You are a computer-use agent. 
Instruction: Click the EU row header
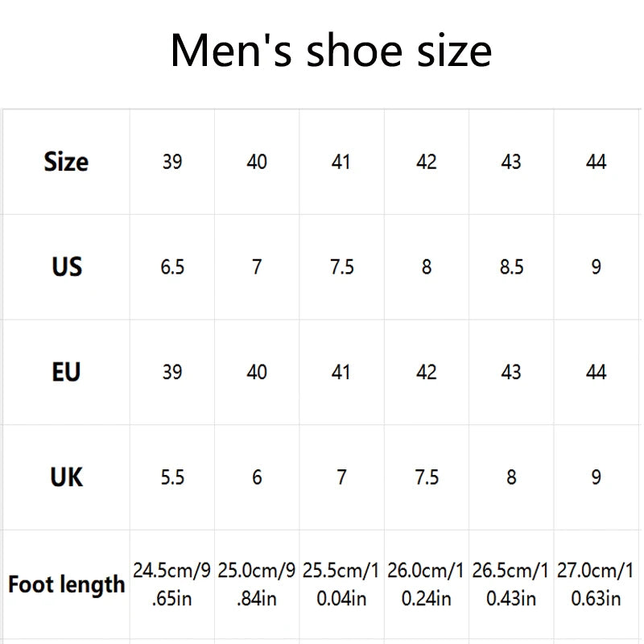tap(66, 372)
